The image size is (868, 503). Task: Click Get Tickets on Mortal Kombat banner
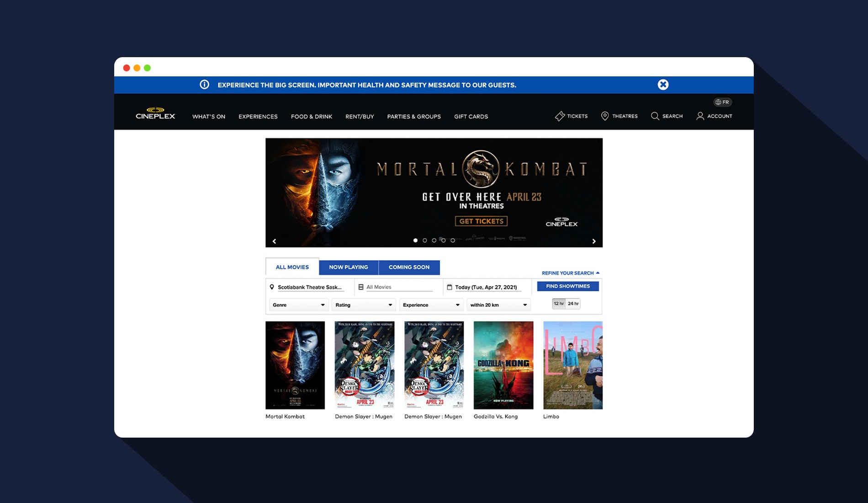coord(481,221)
